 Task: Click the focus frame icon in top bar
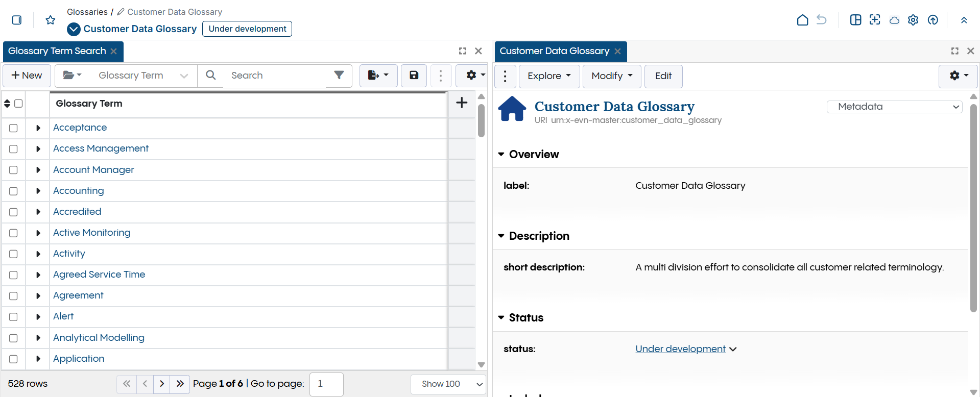(875, 20)
